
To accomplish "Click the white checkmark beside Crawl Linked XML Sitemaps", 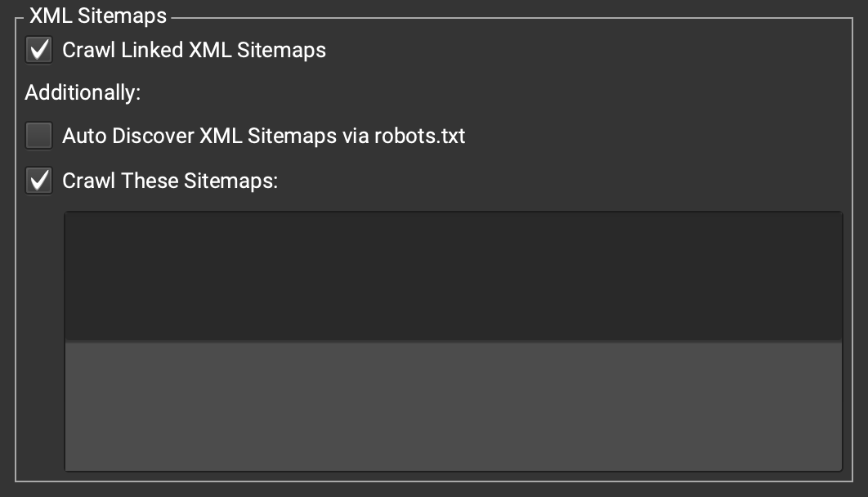I will point(38,50).
